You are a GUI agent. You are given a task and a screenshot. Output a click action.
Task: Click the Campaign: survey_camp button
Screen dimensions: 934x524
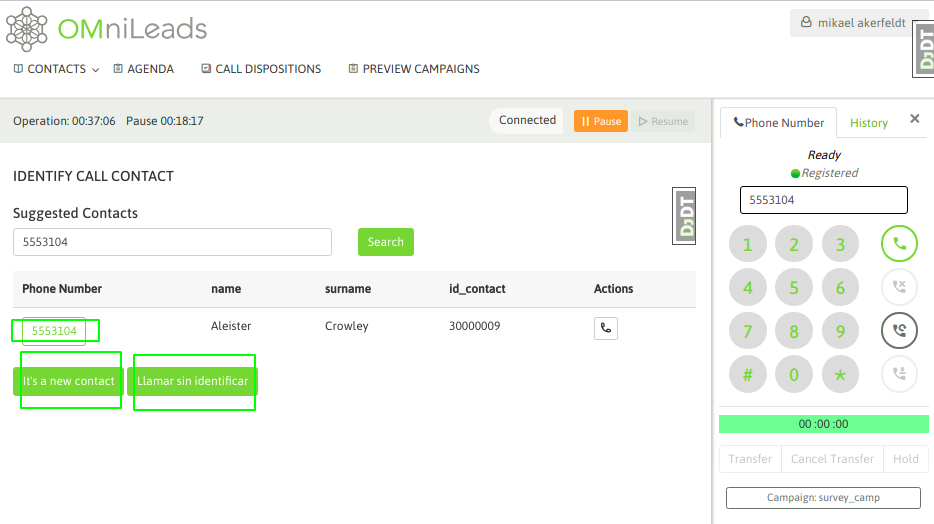coord(823,498)
